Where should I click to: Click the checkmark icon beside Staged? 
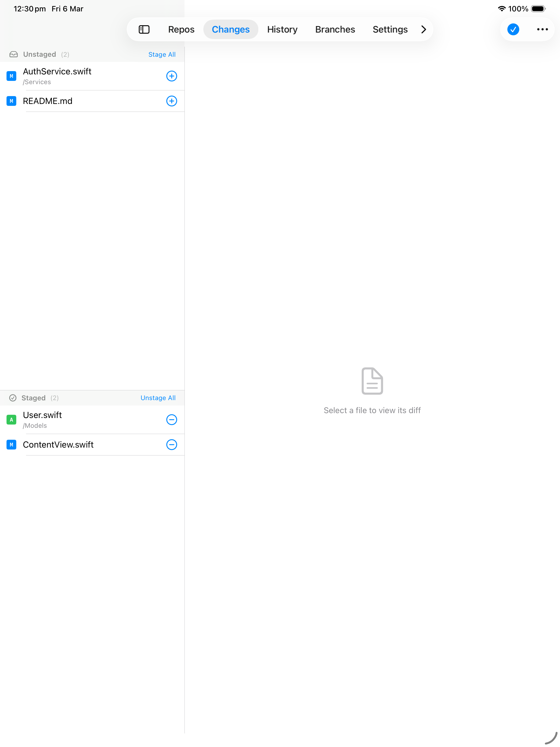pos(13,398)
